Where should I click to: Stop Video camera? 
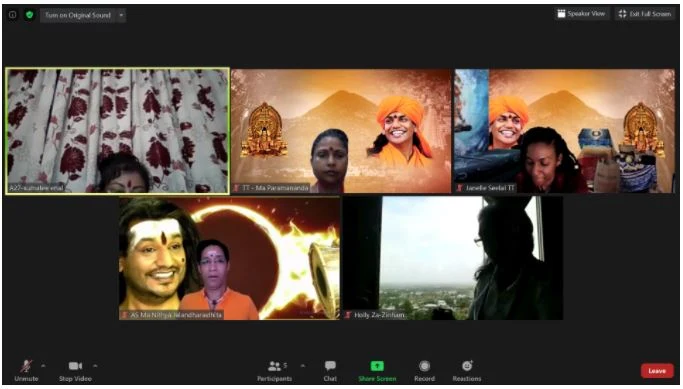pos(75,371)
